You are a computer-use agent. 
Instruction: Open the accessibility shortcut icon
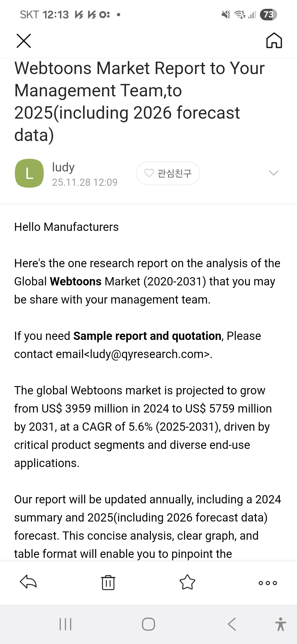[x=280, y=624]
